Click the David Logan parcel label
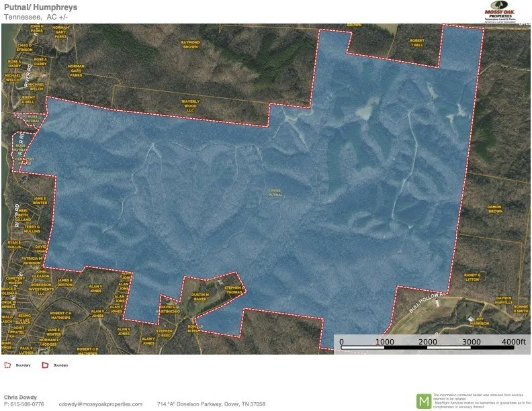532x411 pixels. (x=41, y=249)
